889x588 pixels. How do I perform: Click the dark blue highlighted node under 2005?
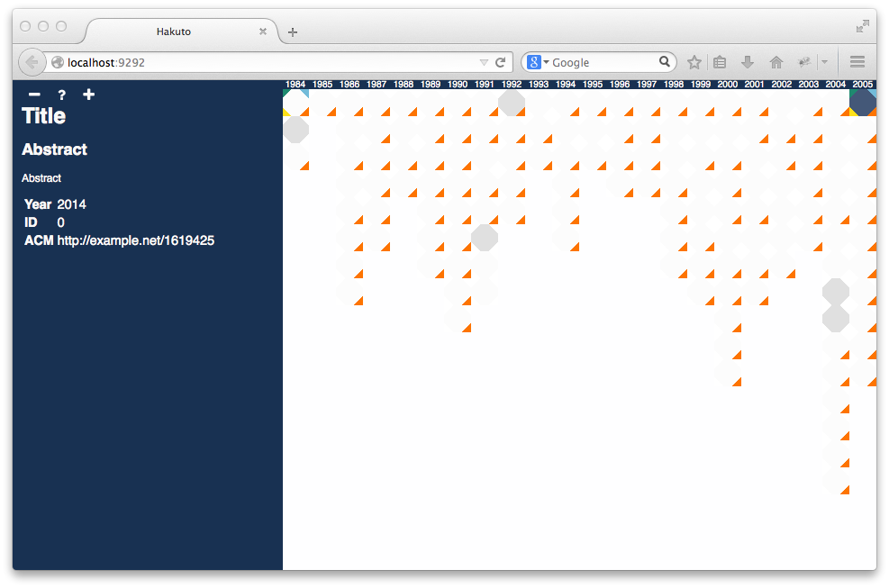[x=863, y=103]
